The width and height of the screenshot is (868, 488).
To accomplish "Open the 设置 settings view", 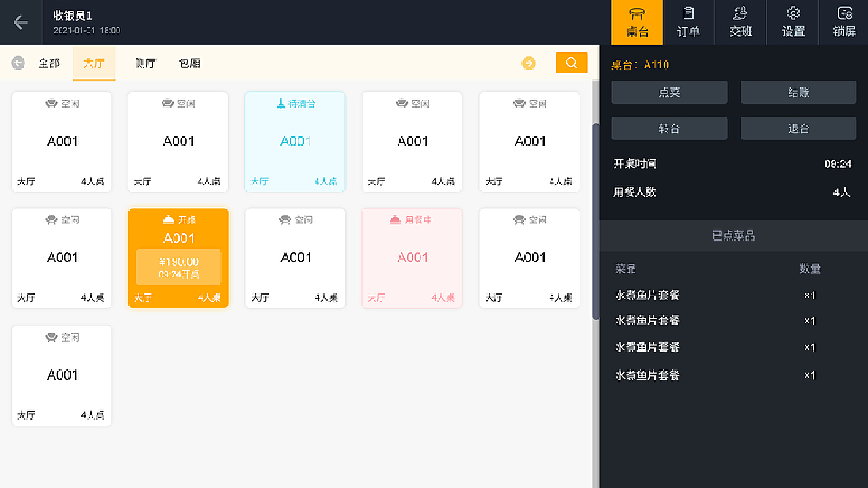I will coord(793,22).
